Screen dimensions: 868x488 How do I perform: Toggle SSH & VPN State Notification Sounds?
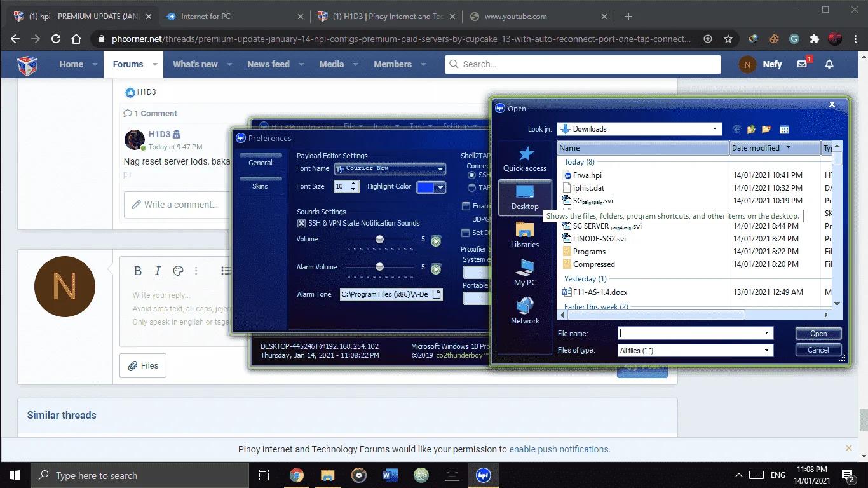click(x=302, y=224)
